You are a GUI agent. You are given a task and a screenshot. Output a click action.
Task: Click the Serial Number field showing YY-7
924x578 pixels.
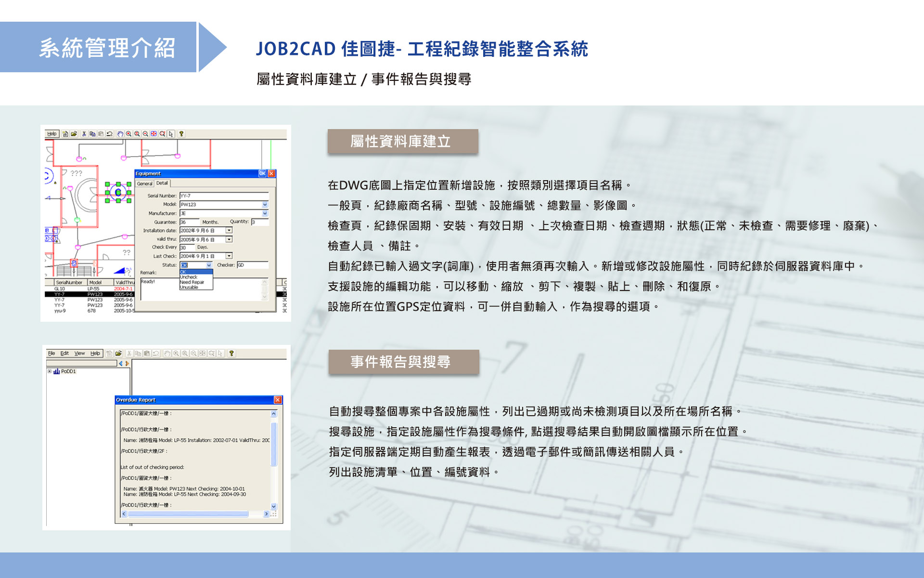(x=224, y=196)
